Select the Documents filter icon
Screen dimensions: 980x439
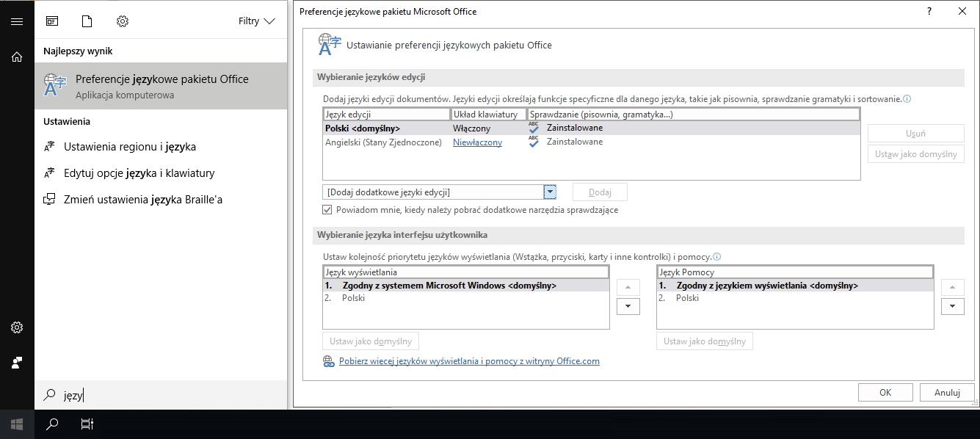pyautogui.click(x=87, y=21)
